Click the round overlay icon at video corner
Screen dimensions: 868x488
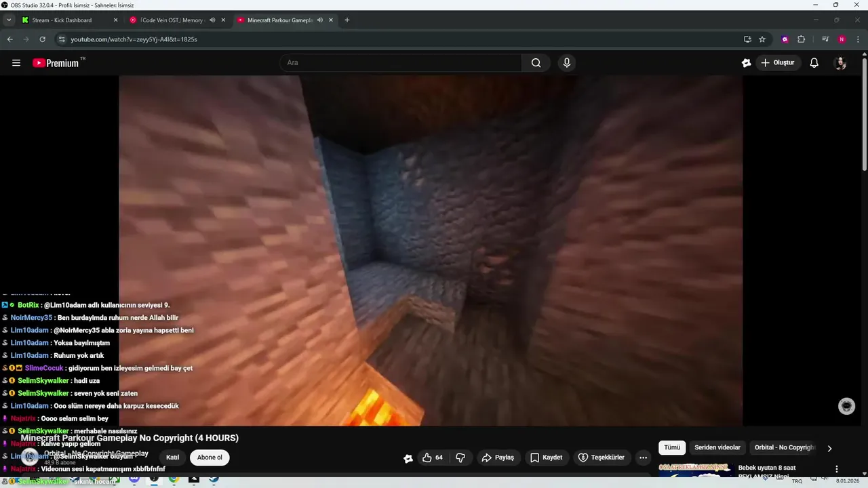[x=846, y=406]
